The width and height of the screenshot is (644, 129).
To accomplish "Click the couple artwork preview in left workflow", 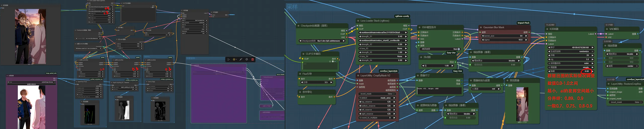I will coord(30,36).
